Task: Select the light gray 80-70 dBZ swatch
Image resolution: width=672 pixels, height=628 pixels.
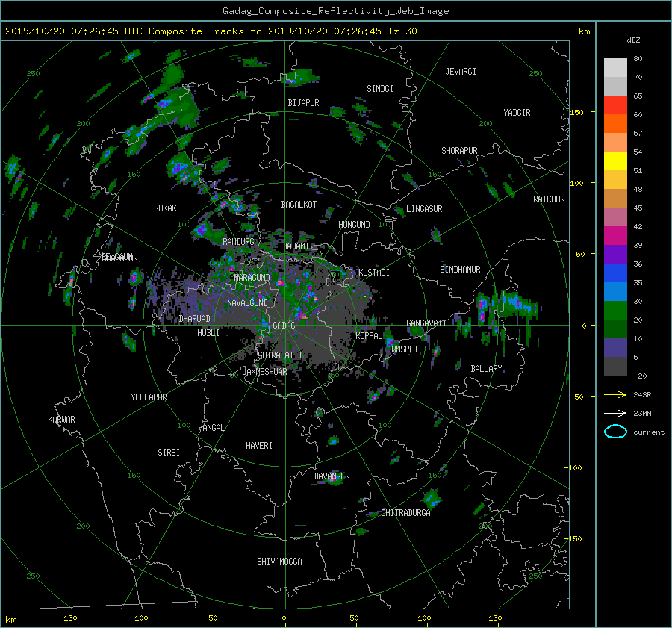Action: point(615,68)
